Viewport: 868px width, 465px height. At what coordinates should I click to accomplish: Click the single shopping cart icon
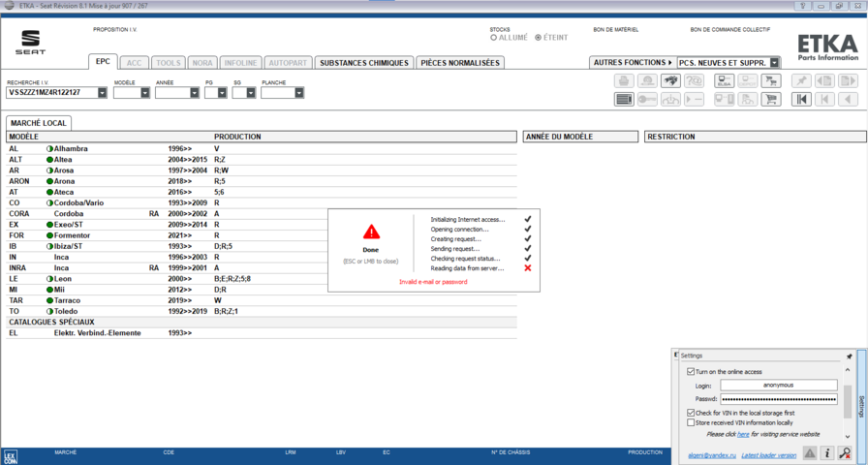pyautogui.click(x=771, y=99)
